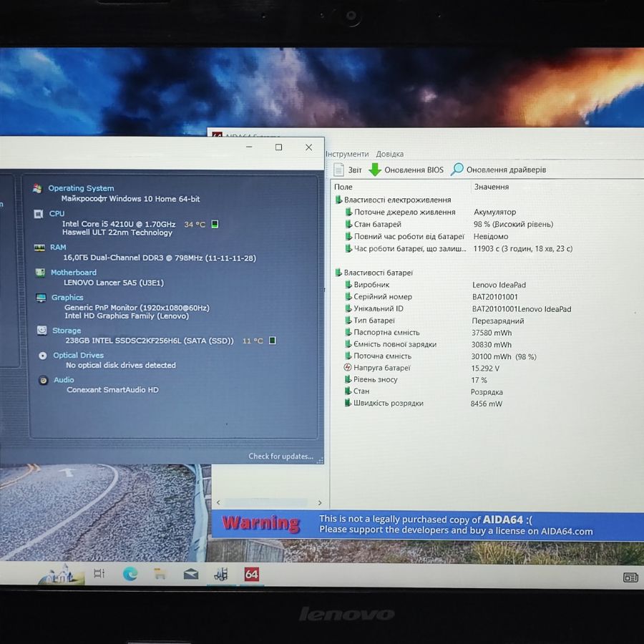This screenshot has height=644, width=644.
Task: Click the Звіт toolbar button label
Action: 355,170
